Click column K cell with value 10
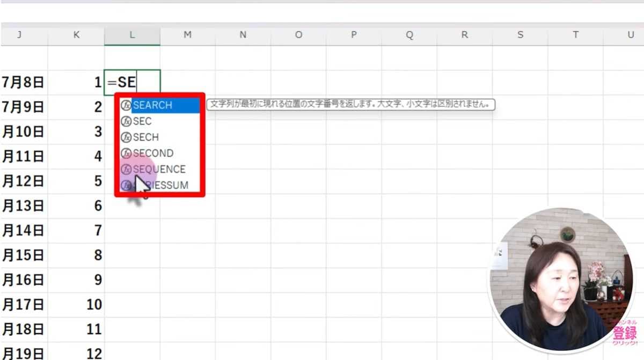Viewport: 644px width, 360px height. click(x=76, y=305)
